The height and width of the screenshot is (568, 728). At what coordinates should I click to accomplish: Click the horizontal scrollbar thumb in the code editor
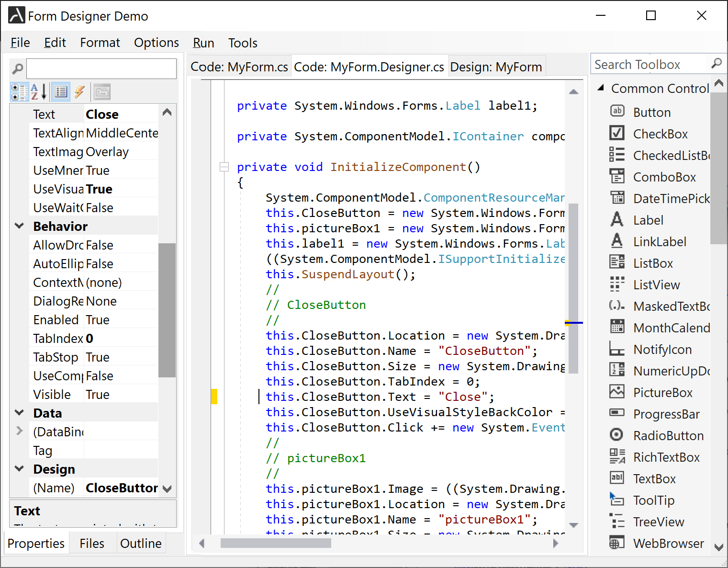click(275, 543)
